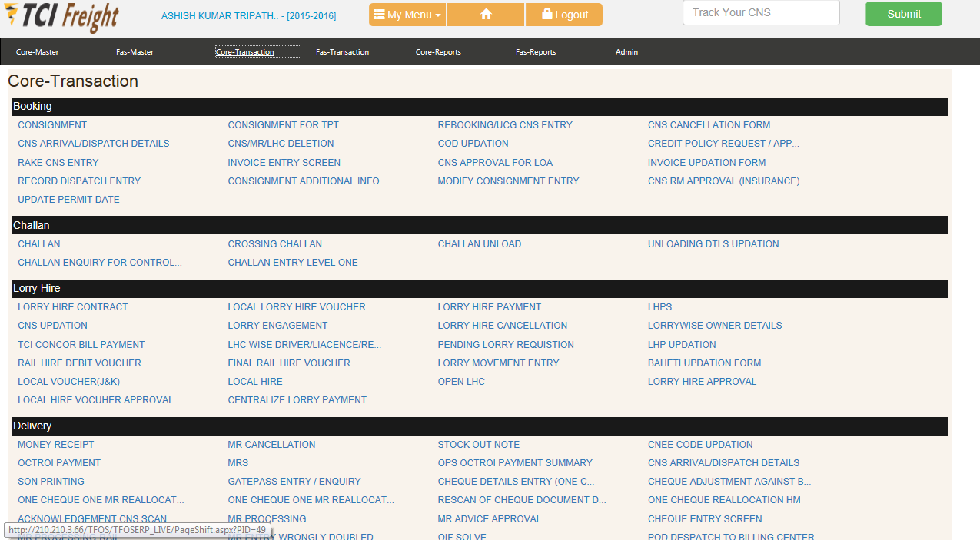This screenshot has width=980, height=540.
Task: Open RECORD DISPATCH ENTRY link
Action: pos(79,181)
